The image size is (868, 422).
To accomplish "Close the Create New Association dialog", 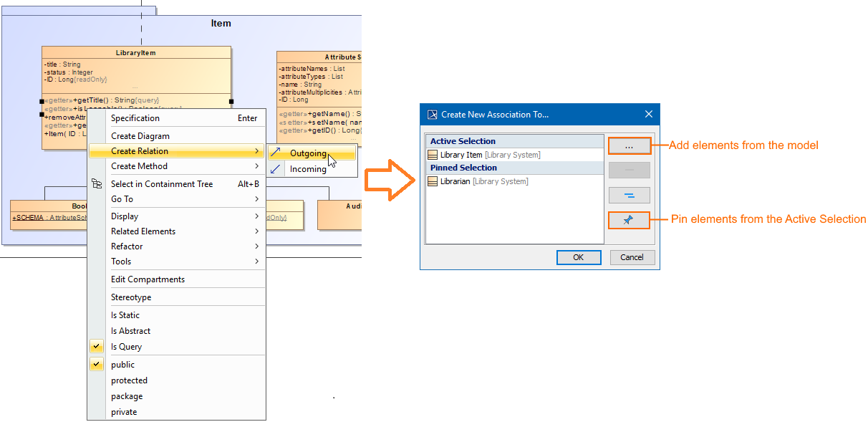I will [649, 114].
